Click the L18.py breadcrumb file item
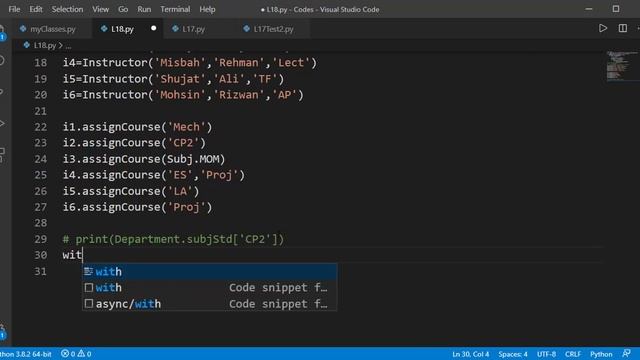The height and width of the screenshot is (360, 640). click(x=44, y=45)
